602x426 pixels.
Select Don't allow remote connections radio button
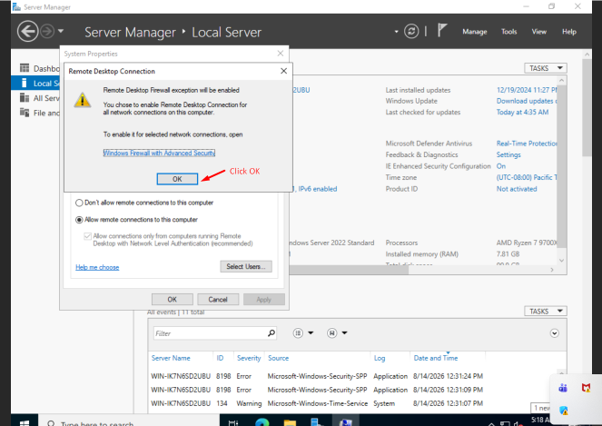[79, 203]
